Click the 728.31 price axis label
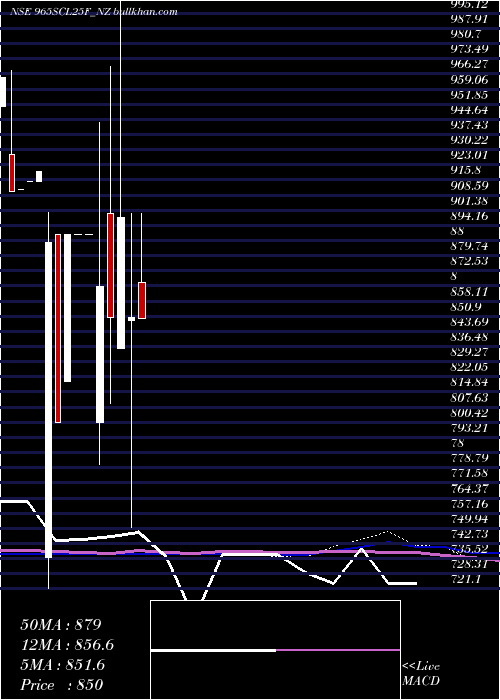500x700 pixels. pyautogui.click(x=470, y=564)
